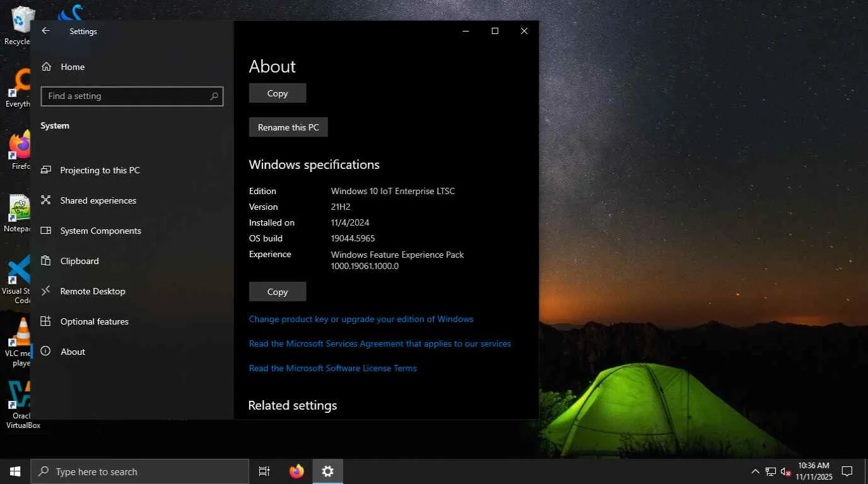This screenshot has width=868, height=484.
Task: Click the Installed on label
Action: point(272,222)
